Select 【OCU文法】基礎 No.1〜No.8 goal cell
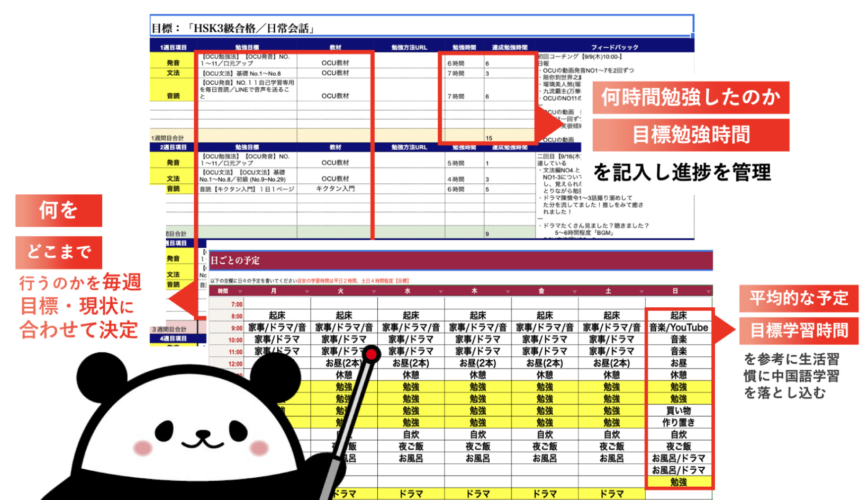The width and height of the screenshot is (868, 500). 247,74
